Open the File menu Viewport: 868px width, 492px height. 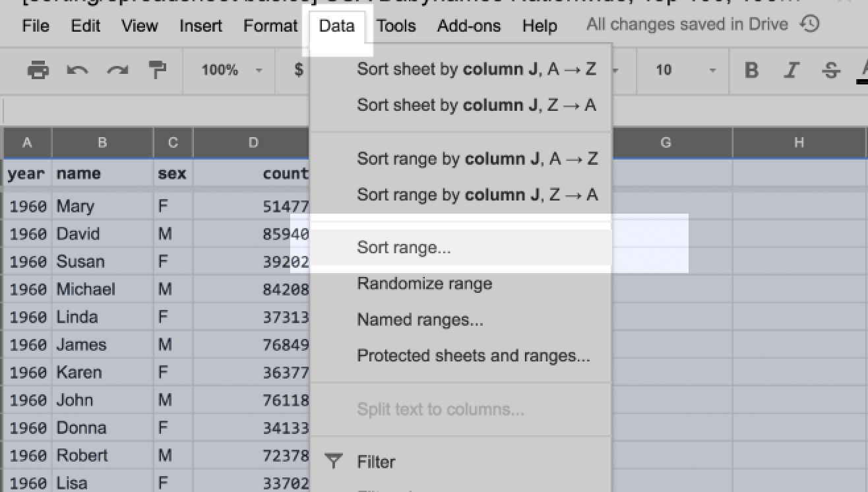click(36, 26)
